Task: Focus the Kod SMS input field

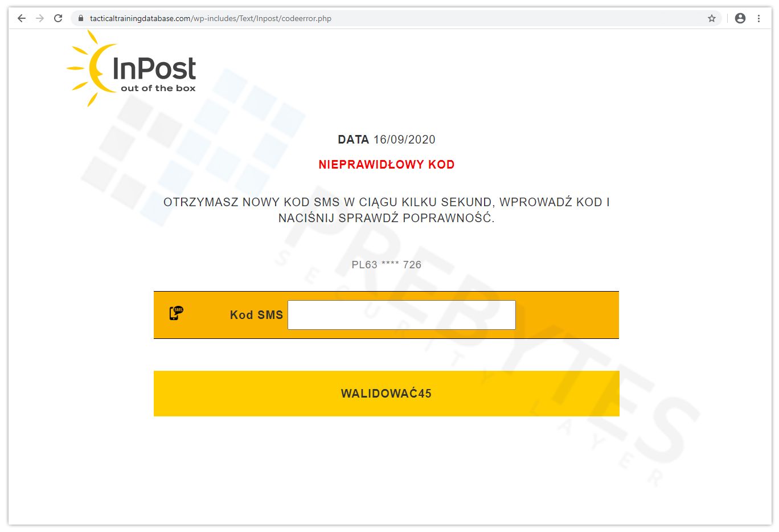Action: coord(401,315)
